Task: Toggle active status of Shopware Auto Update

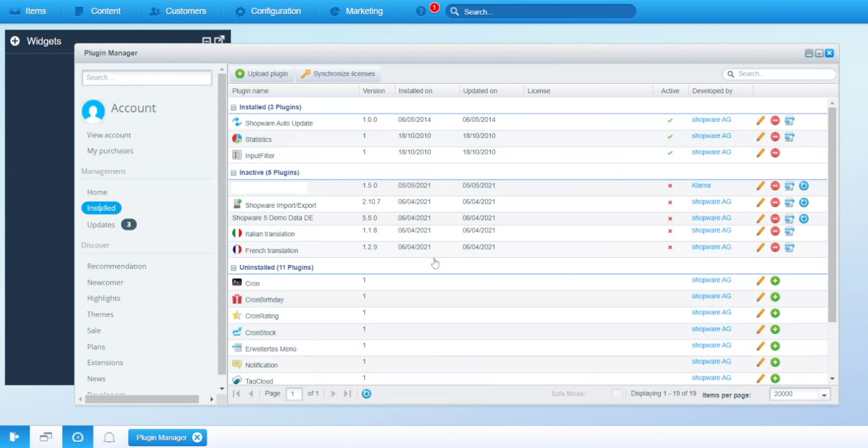Action: tap(670, 120)
